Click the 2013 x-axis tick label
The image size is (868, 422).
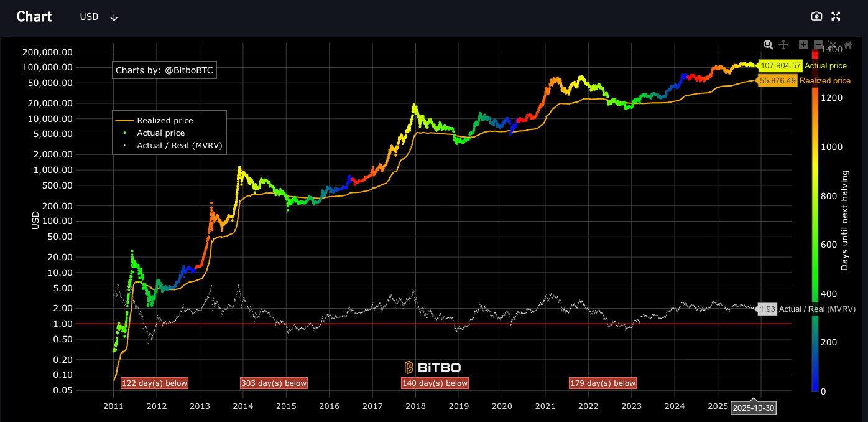(x=200, y=407)
